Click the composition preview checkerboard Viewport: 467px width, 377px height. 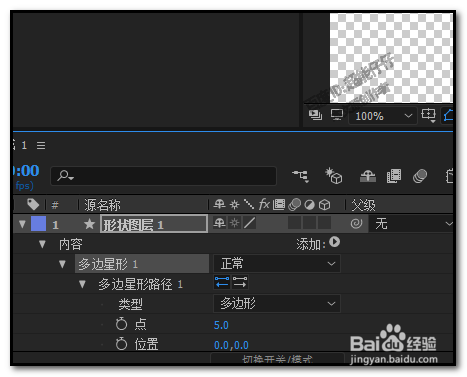click(391, 58)
